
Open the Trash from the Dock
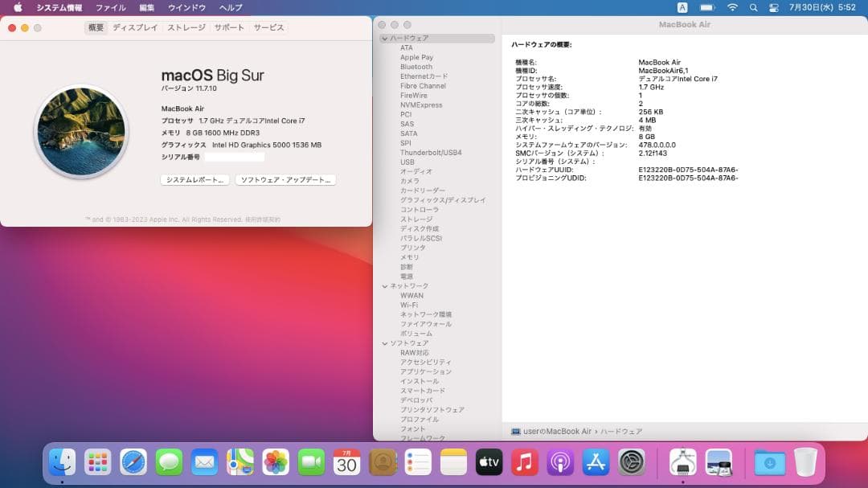(805, 462)
